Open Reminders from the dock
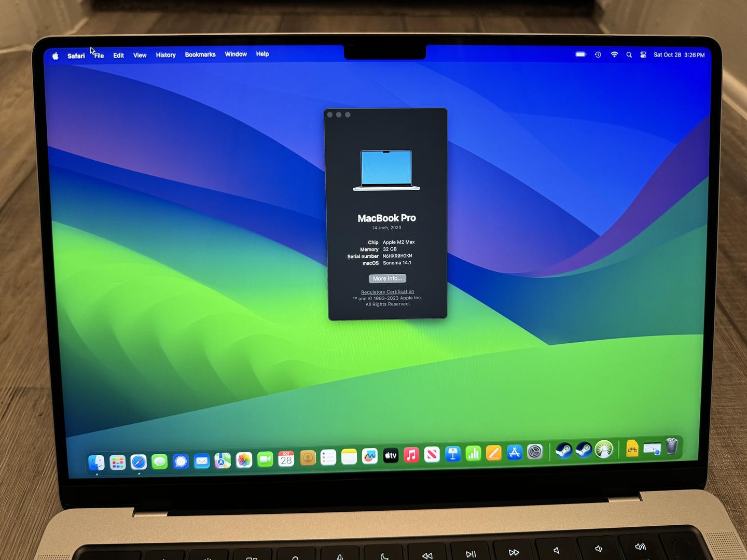Screen dimensions: 747x560 pos(328,457)
